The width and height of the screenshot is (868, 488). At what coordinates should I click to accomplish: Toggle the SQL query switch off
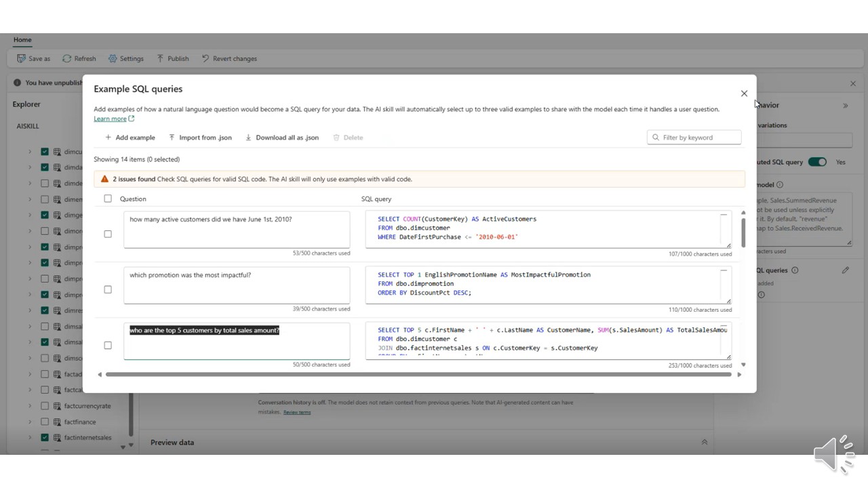(817, 162)
